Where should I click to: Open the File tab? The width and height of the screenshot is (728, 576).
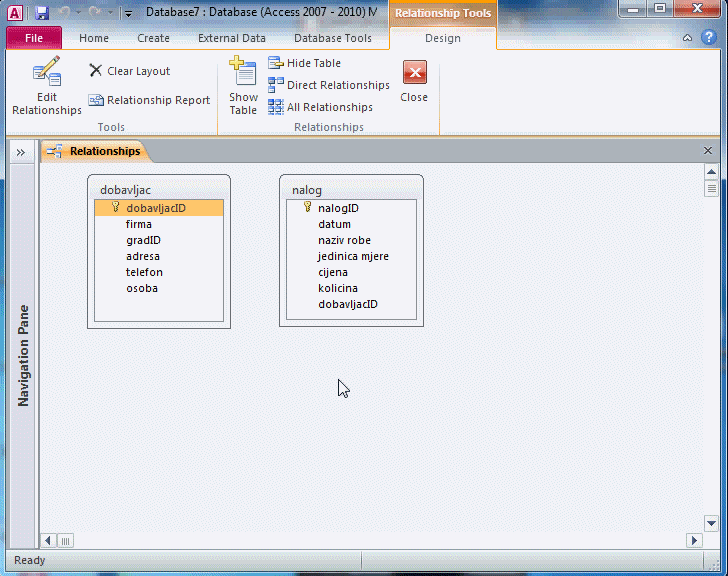click(34, 38)
